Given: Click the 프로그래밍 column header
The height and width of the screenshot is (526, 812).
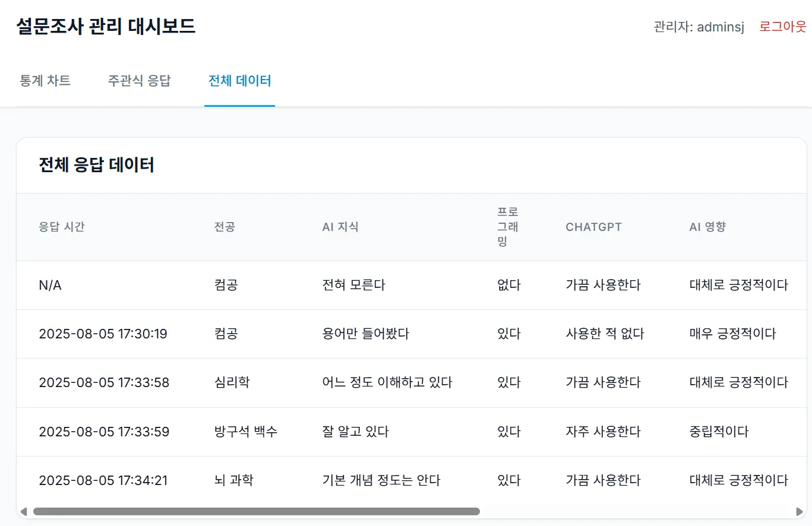Looking at the screenshot, I should (508, 227).
